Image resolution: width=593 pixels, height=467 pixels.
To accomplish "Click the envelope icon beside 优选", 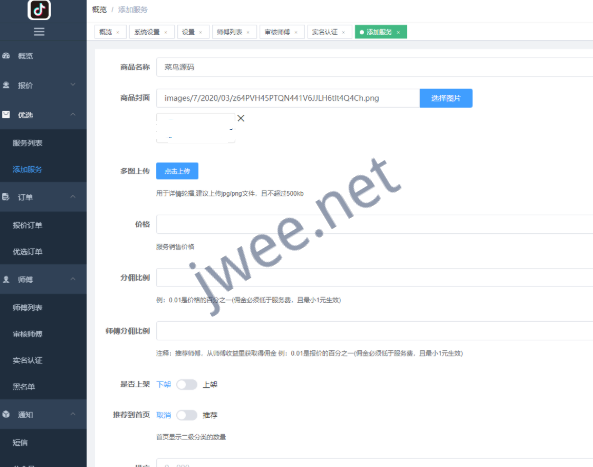I will click(x=6, y=115).
